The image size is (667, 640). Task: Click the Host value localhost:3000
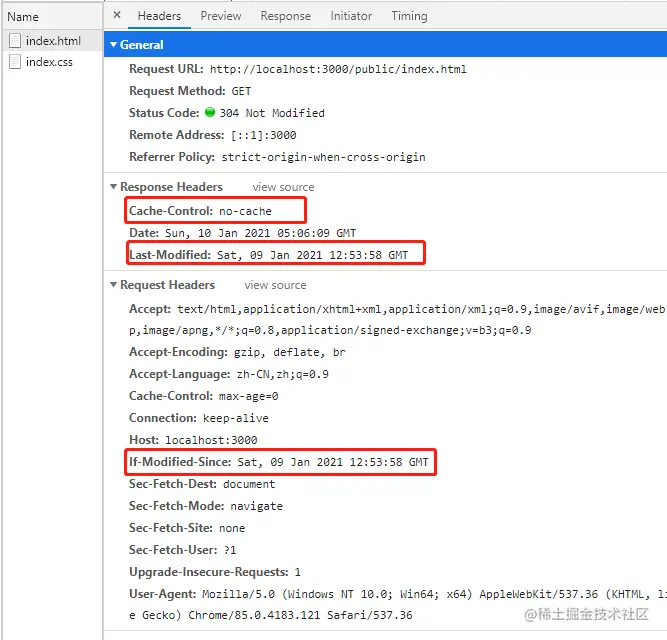[x=211, y=440]
